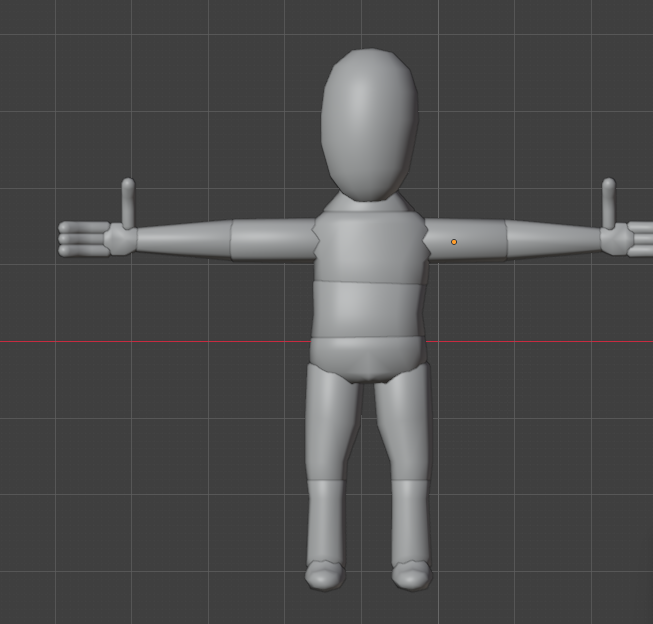Select the upright thumb on the viewer's right hand
Image resolution: width=653 pixels, height=624 pixels.
(608, 203)
